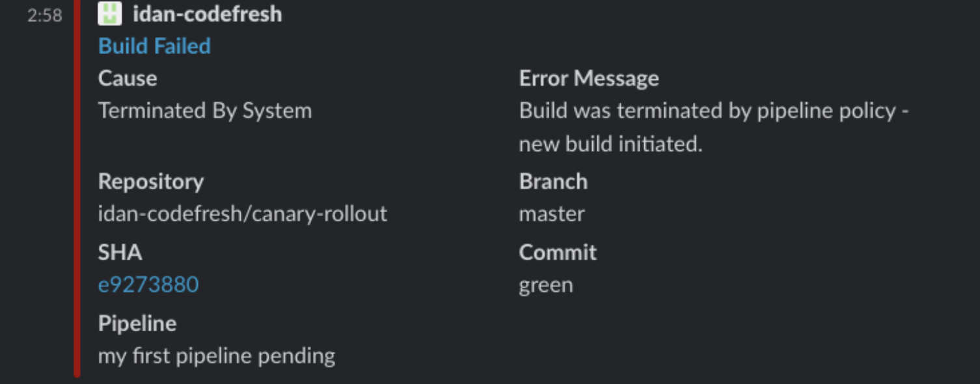This screenshot has width=980, height=384.
Task: Click the idan-codefresh sender name
Action: click(207, 14)
